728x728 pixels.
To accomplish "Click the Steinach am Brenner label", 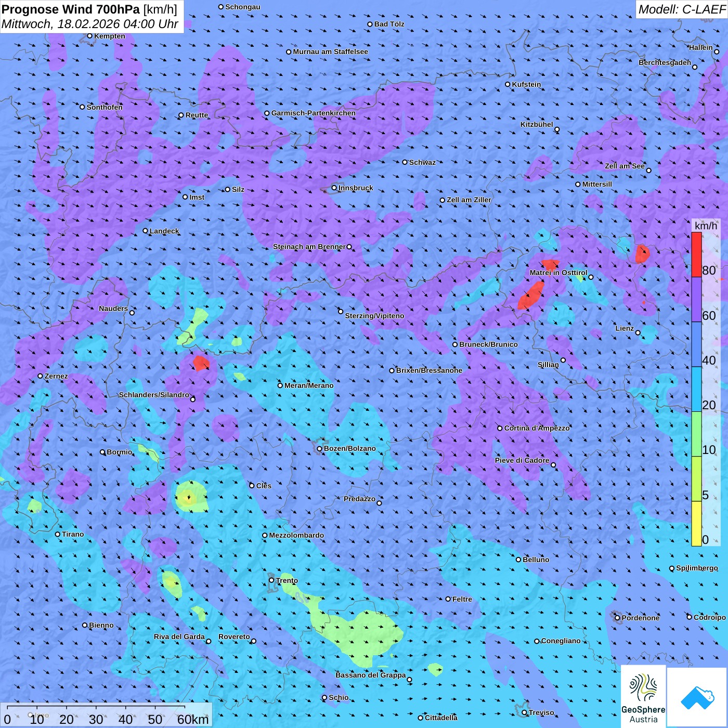I will [309, 246].
